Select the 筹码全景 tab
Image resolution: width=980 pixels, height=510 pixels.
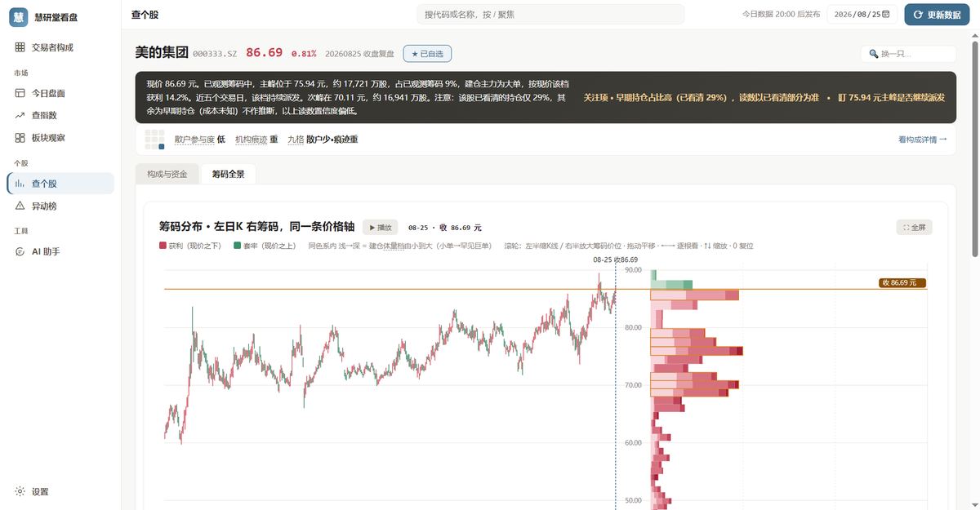(x=229, y=174)
